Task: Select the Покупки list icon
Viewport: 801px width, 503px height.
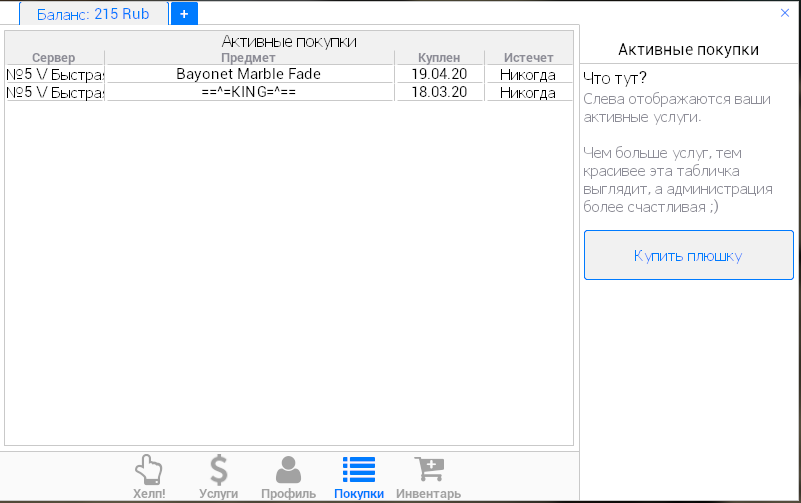Action: pyautogui.click(x=358, y=477)
